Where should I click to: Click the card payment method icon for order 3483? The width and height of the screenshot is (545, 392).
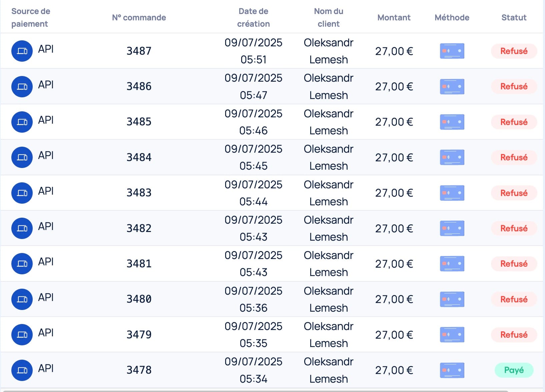pos(452,193)
